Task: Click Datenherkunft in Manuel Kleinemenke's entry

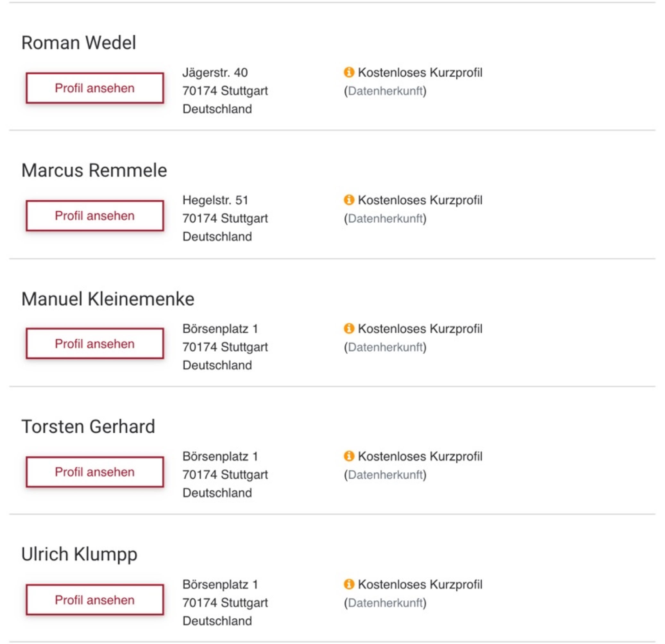Action: pos(385,347)
